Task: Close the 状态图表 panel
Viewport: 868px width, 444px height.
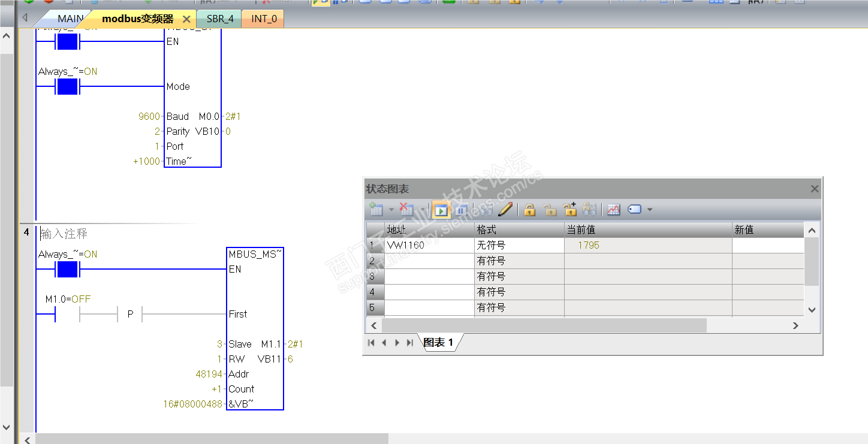Action: pos(815,189)
